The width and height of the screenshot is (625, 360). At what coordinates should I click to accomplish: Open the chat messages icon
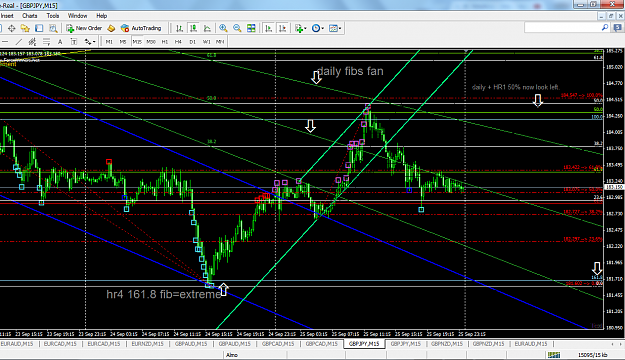pos(618,28)
